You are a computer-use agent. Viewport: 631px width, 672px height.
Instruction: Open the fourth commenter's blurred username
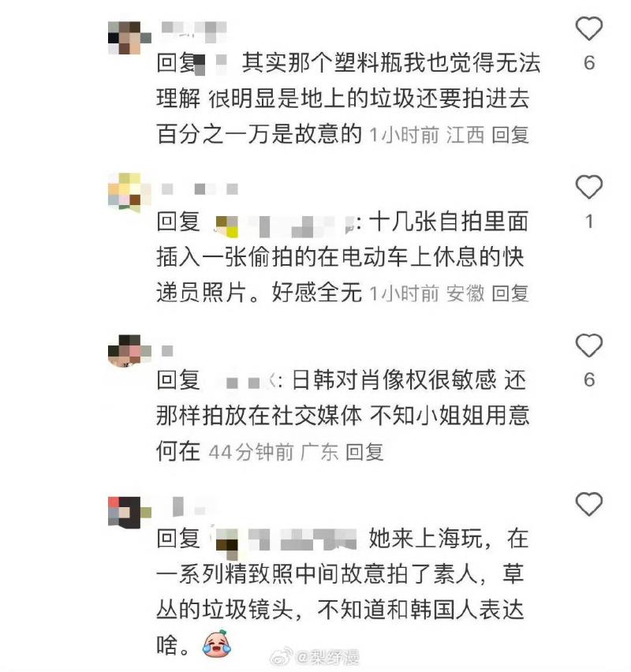[x=189, y=506]
